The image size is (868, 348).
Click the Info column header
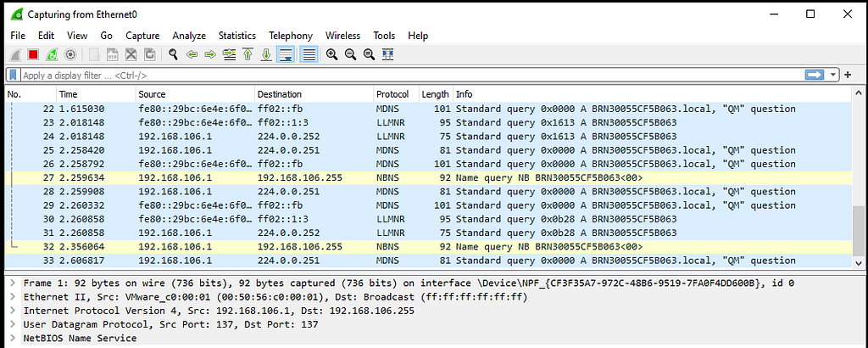[653, 94]
